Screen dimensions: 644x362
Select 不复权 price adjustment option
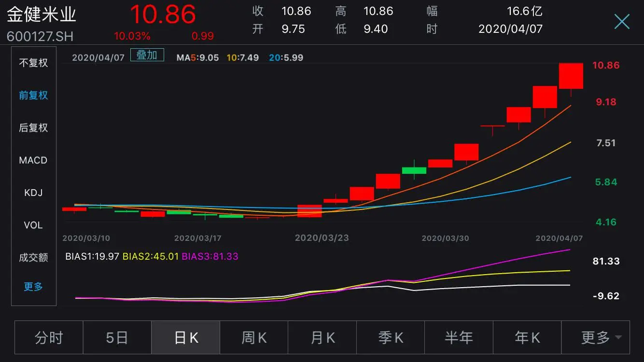pos(33,63)
